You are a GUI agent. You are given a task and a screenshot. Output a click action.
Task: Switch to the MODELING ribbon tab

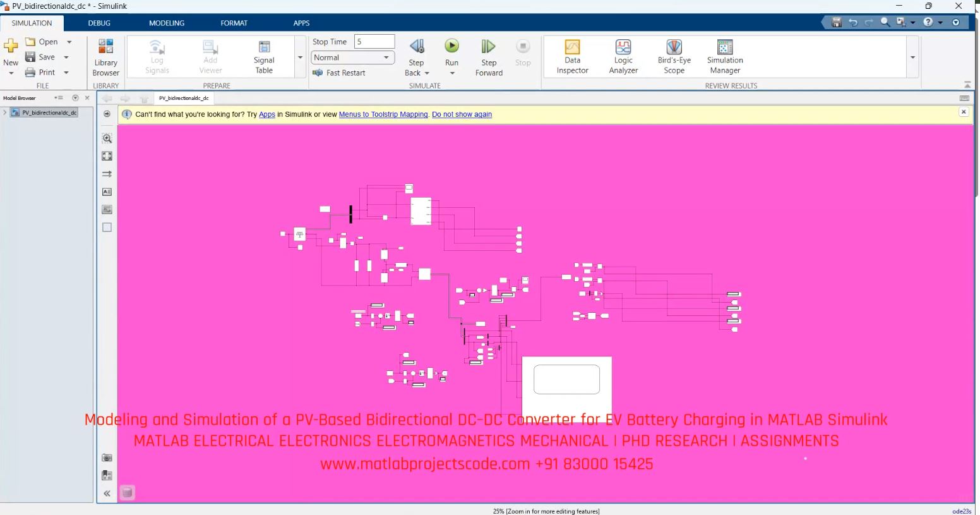166,23
